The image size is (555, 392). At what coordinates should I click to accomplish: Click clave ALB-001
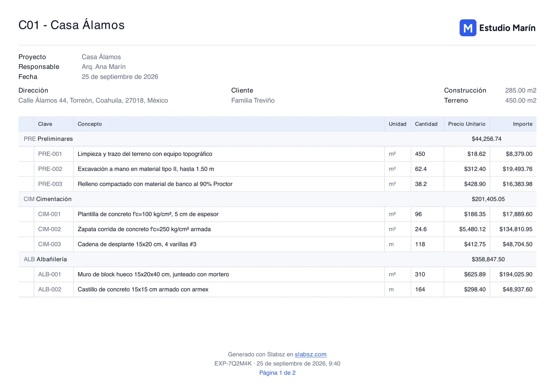pyautogui.click(x=50, y=274)
